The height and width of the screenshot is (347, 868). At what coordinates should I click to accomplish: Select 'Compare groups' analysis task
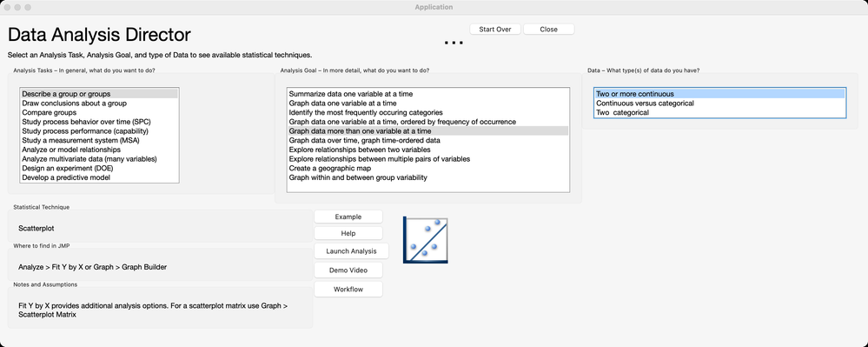pos(100,112)
